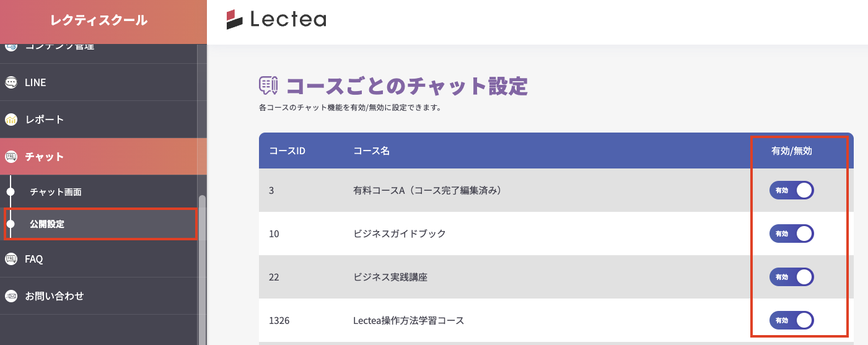The image size is (868, 345).
Task: Click the chat settings heading icon
Action: point(268,86)
